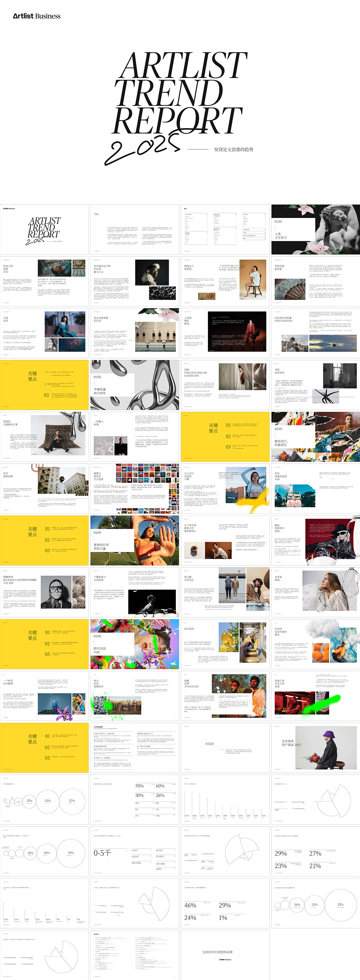Open the 更大经济 规模经济 slide
This screenshot has width=360, height=980.
[135, 696]
